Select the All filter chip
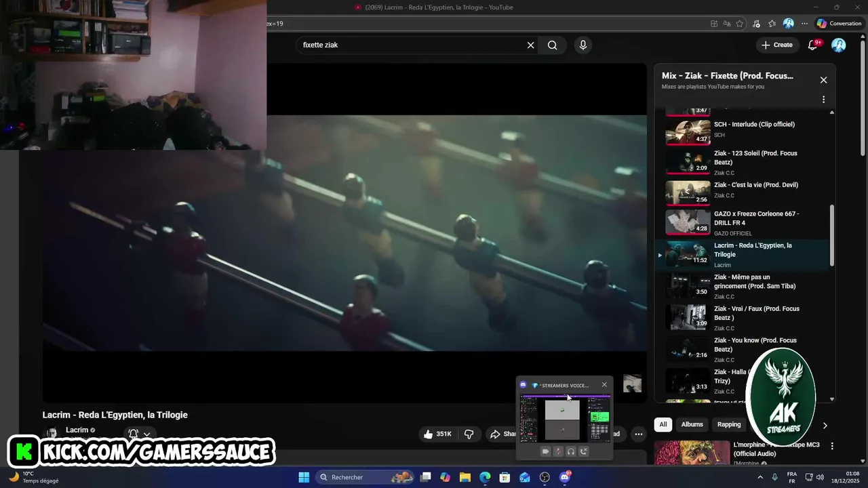 (663, 424)
